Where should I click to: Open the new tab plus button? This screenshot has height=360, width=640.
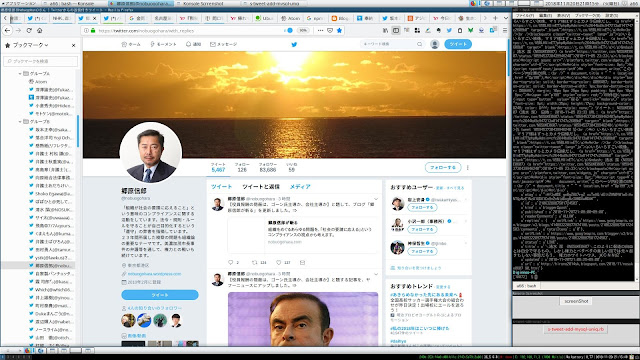coord(495,18)
